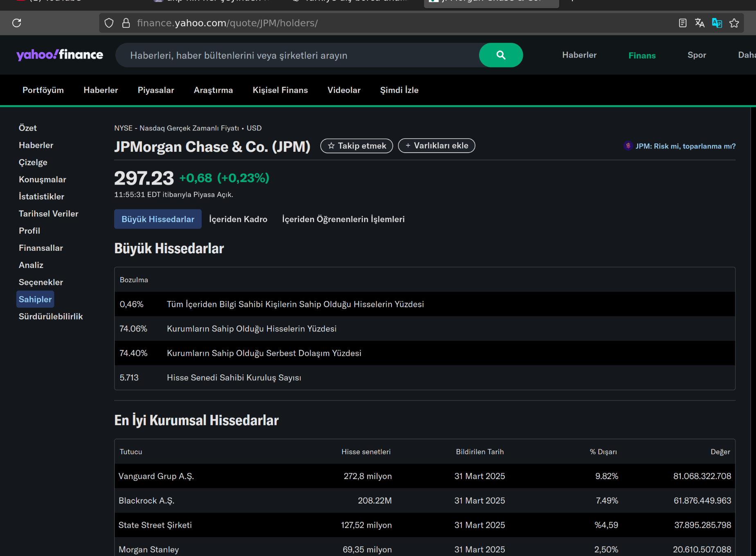Image resolution: width=756 pixels, height=556 pixels.
Task: Click the Blackrock A.Ş. row name
Action: click(x=146, y=501)
